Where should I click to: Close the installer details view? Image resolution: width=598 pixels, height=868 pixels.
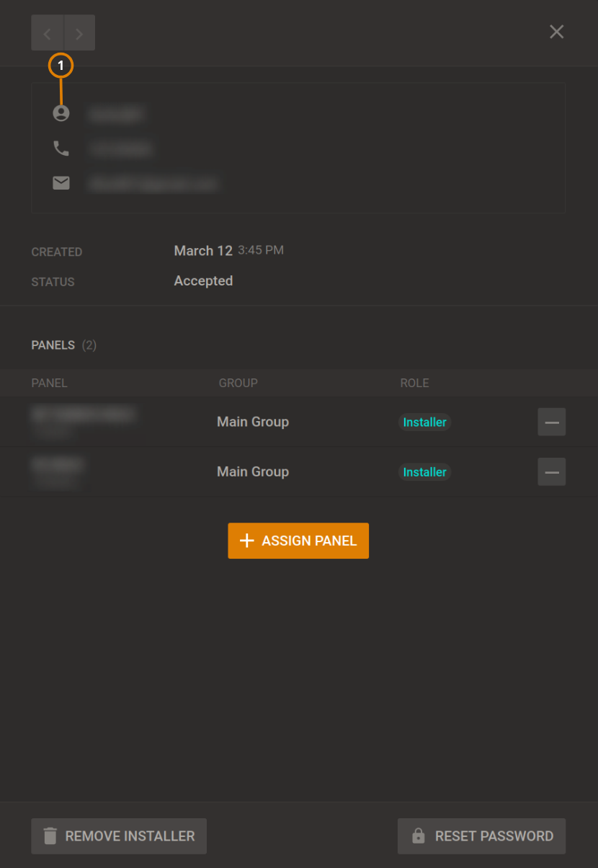[556, 32]
